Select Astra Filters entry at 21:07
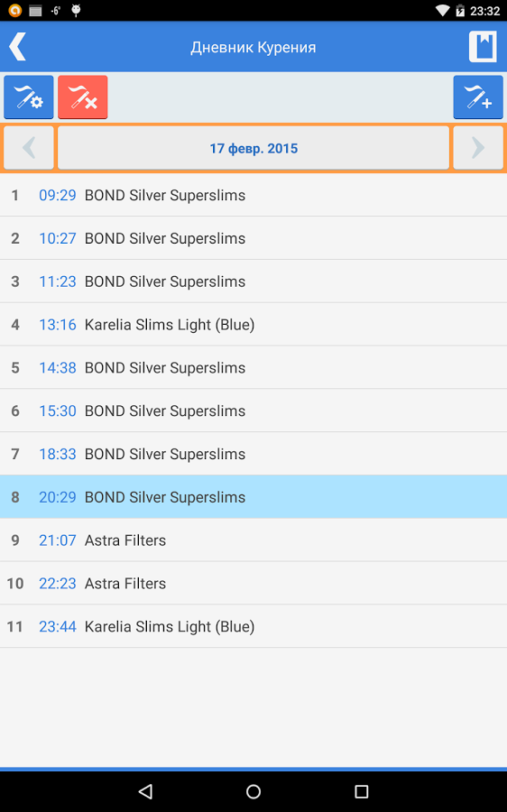The width and height of the screenshot is (507, 812). pos(253,540)
